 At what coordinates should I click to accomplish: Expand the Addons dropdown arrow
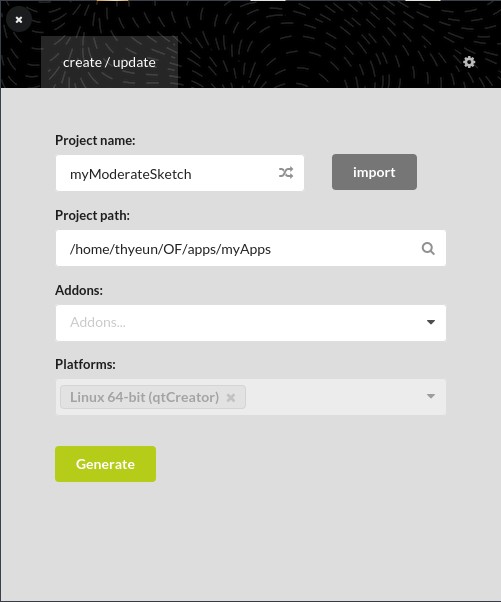click(x=431, y=322)
